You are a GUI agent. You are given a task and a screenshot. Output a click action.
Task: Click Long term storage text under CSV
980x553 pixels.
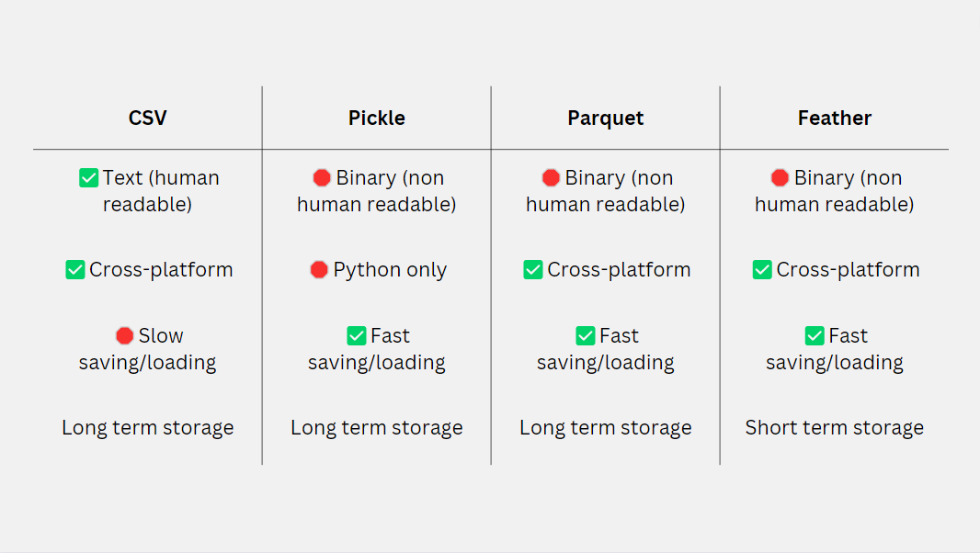147,428
